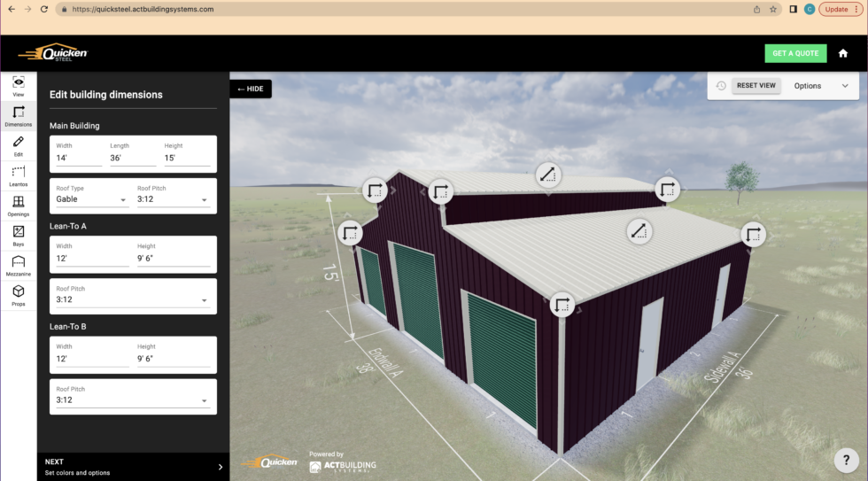Open the Leantos sidebar section
868x481 pixels.
coord(18,175)
